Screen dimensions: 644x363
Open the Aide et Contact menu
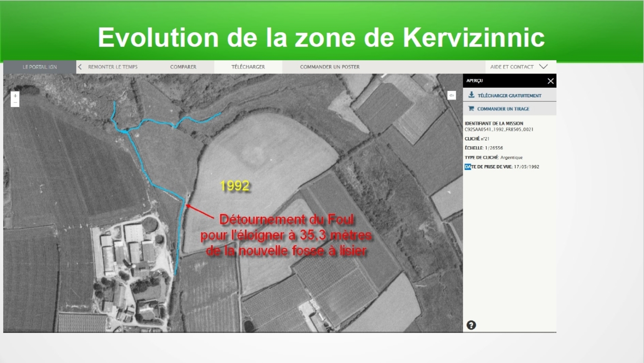[512, 67]
